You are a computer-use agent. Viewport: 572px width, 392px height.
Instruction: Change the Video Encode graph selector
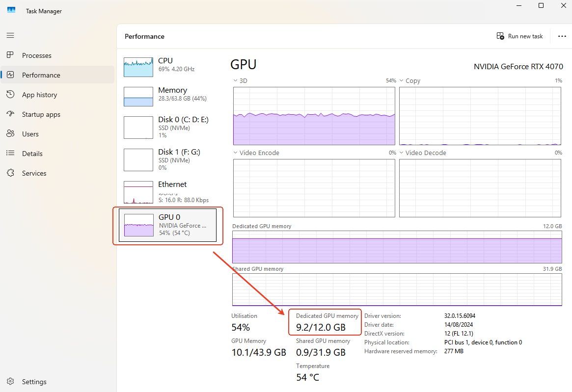point(236,153)
